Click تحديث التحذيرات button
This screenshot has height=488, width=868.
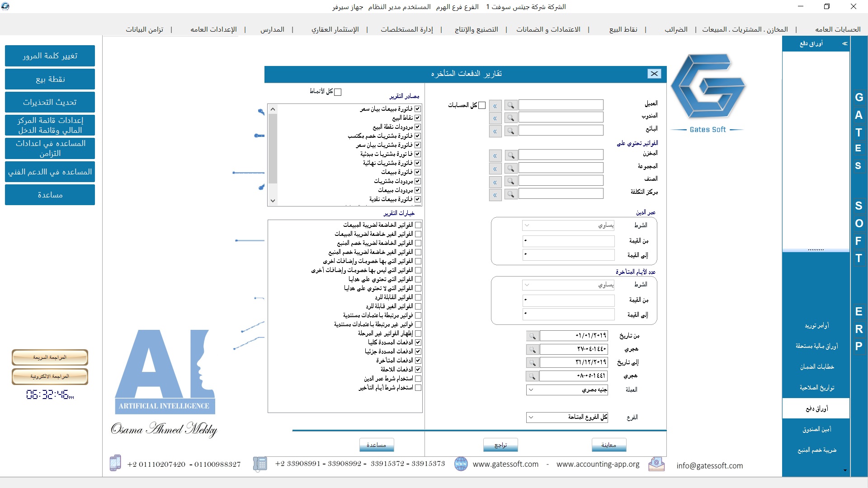click(50, 102)
